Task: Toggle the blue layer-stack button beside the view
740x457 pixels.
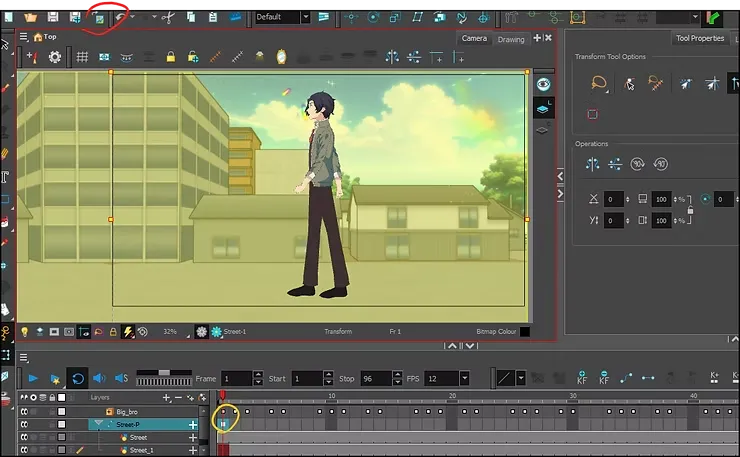Action: pyautogui.click(x=543, y=109)
